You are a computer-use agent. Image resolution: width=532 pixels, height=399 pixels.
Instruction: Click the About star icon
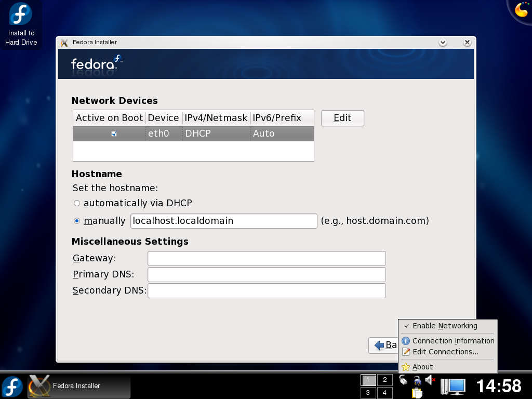(x=405, y=367)
